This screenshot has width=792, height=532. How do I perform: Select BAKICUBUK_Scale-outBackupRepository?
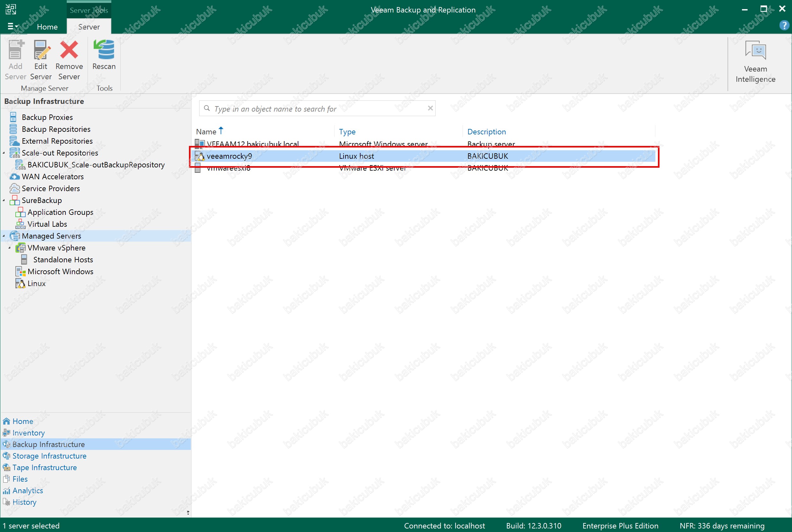coord(96,165)
